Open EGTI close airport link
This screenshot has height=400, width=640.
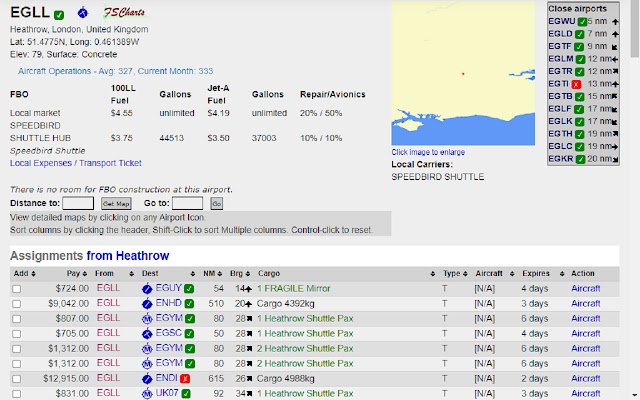558,84
